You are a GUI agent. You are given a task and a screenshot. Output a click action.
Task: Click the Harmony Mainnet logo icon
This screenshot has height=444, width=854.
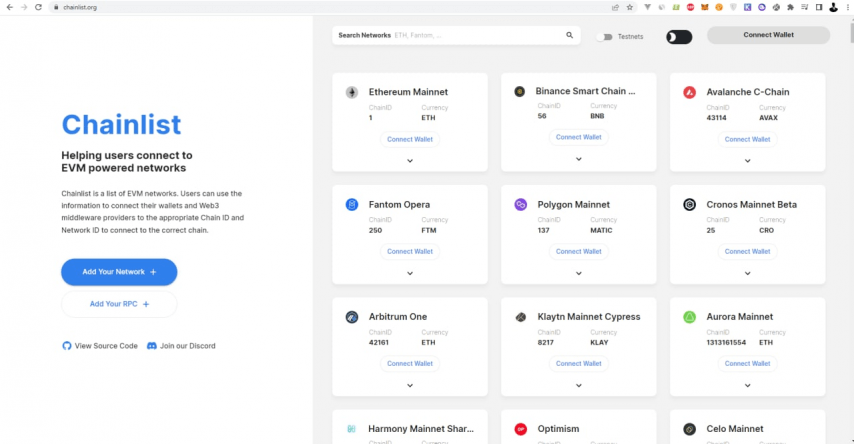(351, 429)
